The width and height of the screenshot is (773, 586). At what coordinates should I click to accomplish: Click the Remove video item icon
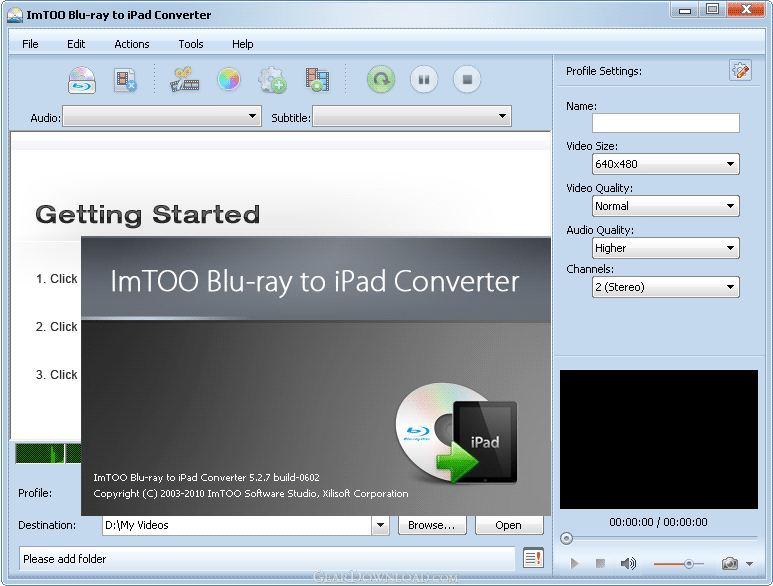point(125,80)
